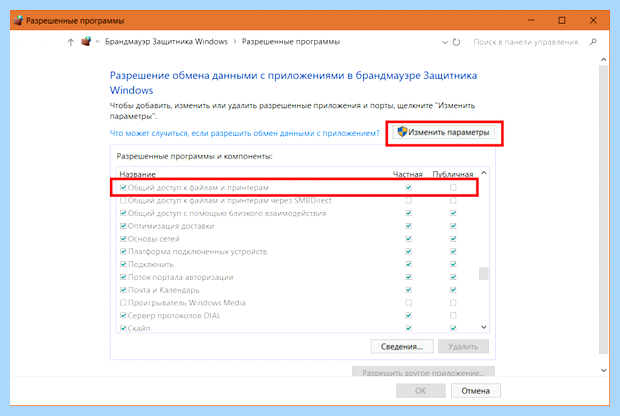
Task: Click list scroll up arrow
Action: [484, 173]
